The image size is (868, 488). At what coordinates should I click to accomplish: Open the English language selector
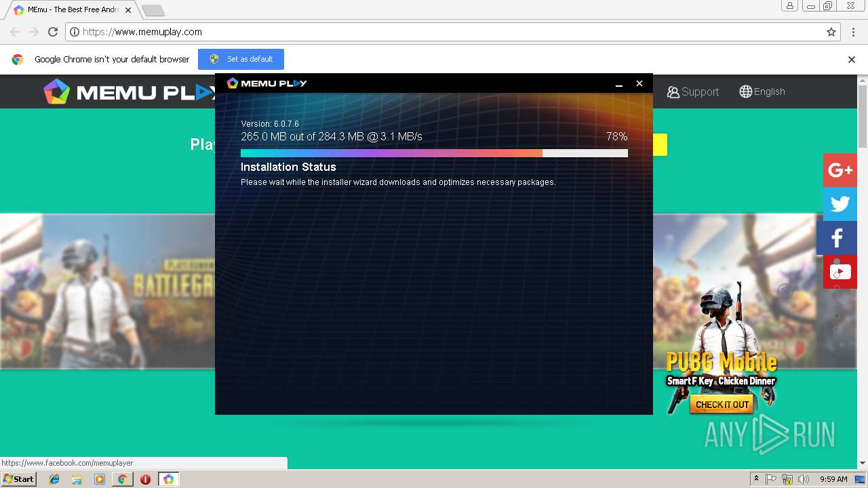762,91
